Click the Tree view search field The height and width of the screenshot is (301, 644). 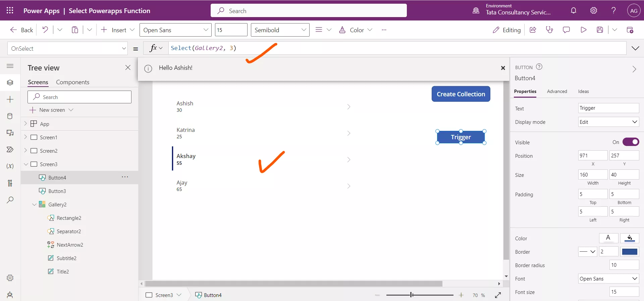click(x=79, y=97)
